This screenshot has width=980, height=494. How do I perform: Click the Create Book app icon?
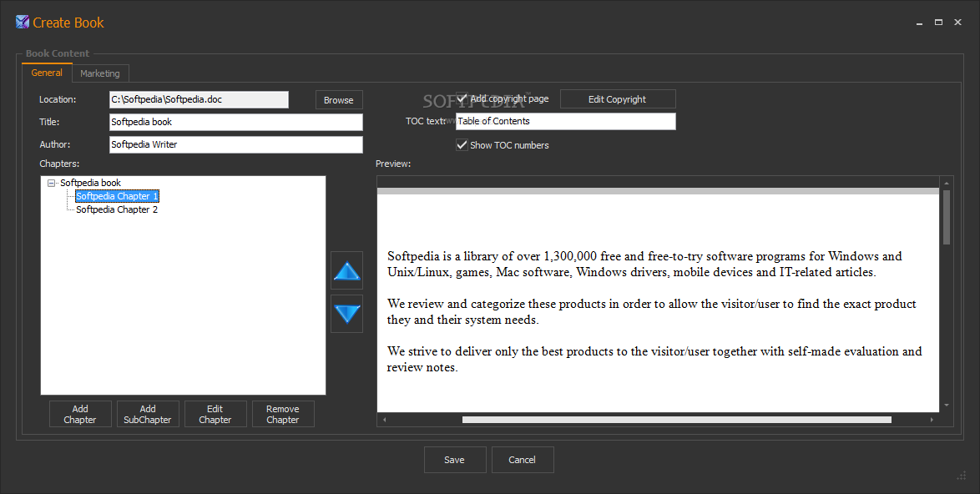[x=23, y=22]
